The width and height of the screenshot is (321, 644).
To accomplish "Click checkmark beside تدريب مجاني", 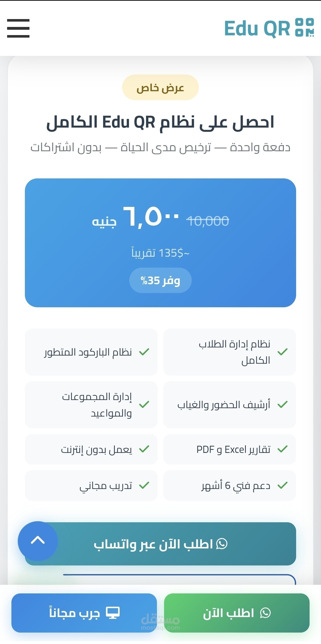I will tap(144, 485).
